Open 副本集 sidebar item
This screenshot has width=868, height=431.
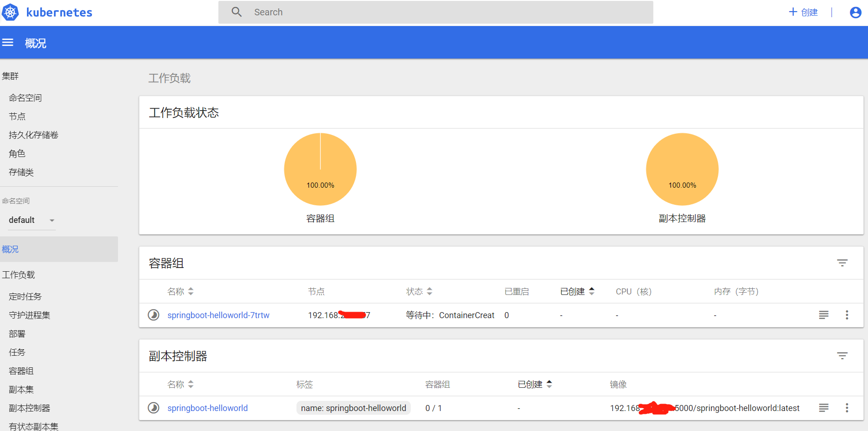21,390
